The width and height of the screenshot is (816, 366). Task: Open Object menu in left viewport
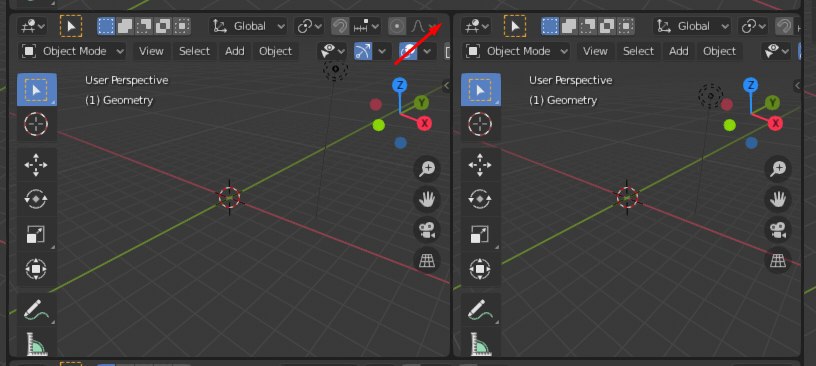[275, 51]
